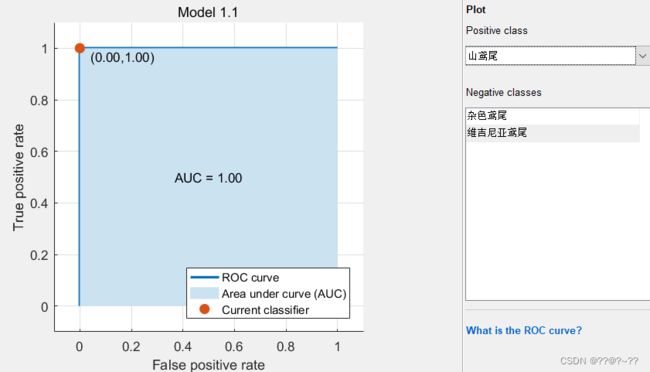Open the "What is the ROC curve?" link
Screen dimensions: 650x372
524,331
